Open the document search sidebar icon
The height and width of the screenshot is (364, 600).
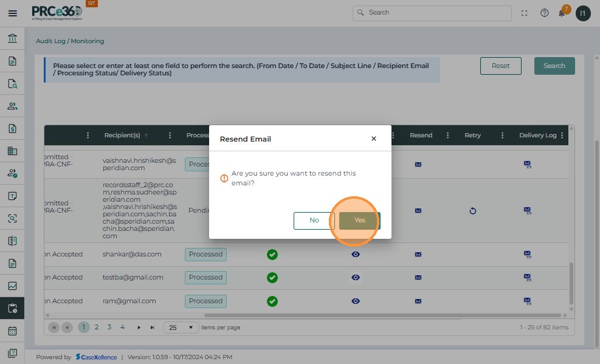tap(12, 84)
